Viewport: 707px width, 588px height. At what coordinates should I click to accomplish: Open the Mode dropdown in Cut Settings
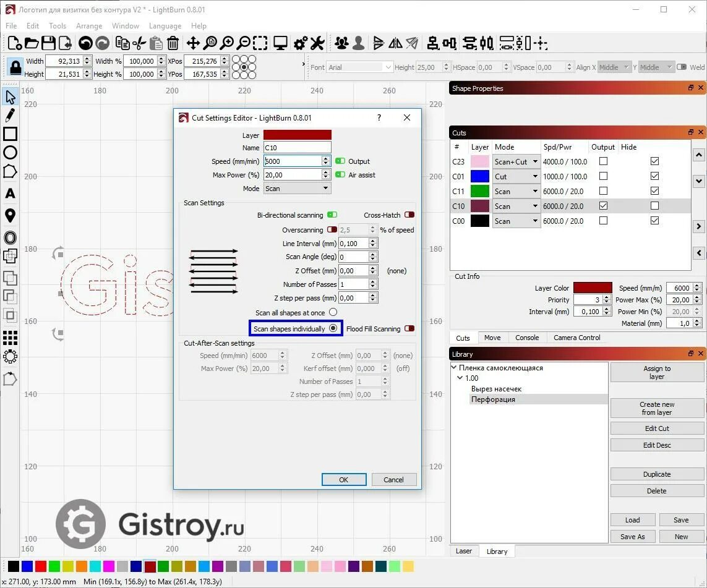click(x=297, y=189)
